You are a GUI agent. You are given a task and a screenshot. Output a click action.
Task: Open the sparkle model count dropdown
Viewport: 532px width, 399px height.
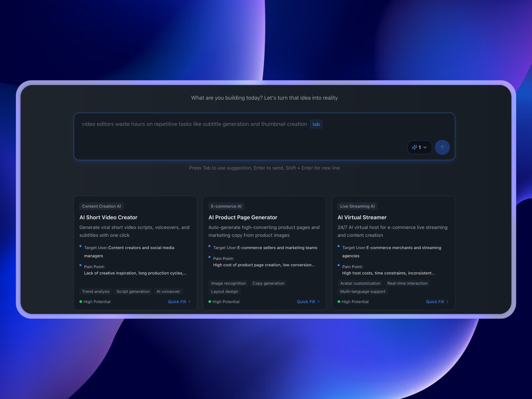pyautogui.click(x=419, y=147)
